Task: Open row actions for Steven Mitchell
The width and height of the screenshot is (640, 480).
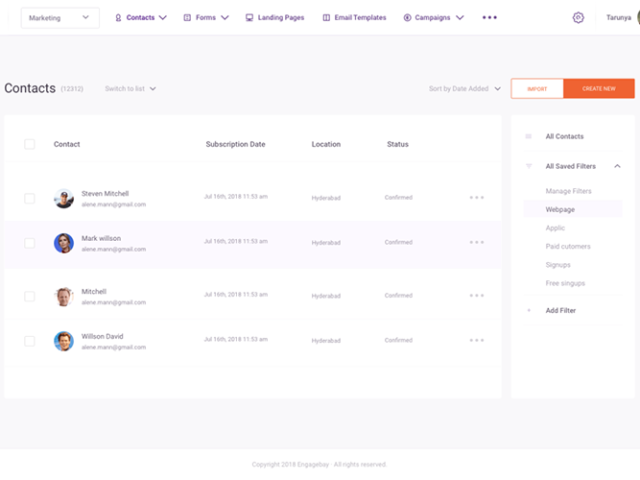Action: pyautogui.click(x=477, y=198)
